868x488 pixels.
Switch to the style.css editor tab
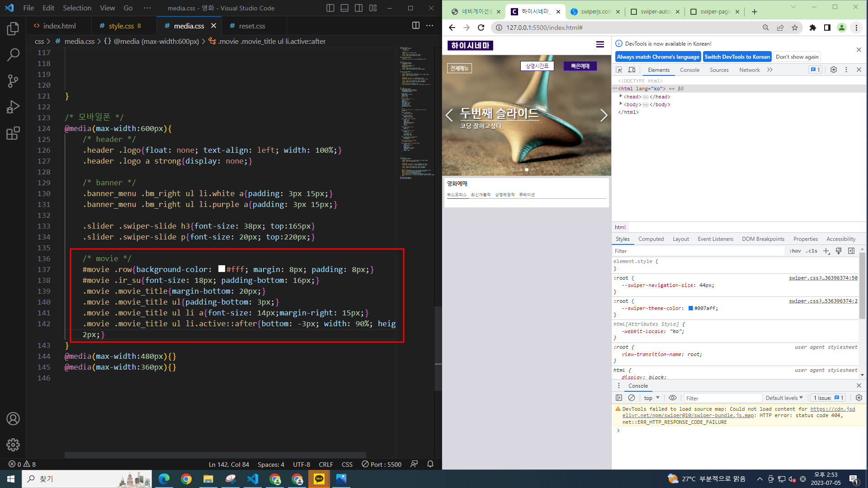pyautogui.click(x=121, y=26)
